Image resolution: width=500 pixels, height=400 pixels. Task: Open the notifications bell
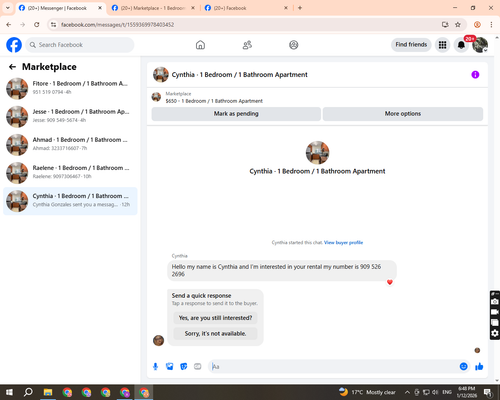[461, 45]
